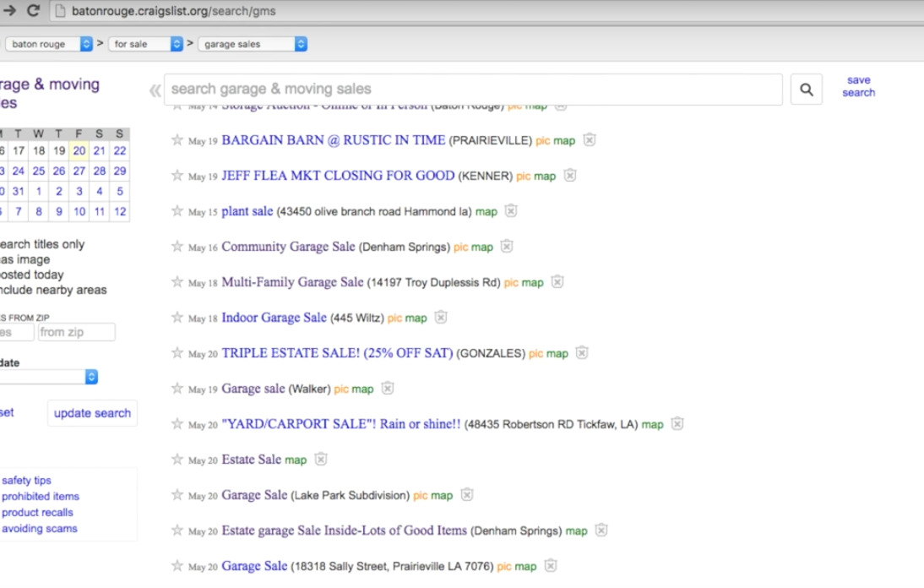Star the Community Garage Sale listing
The height and width of the screenshot is (588, 924).
[177, 247]
